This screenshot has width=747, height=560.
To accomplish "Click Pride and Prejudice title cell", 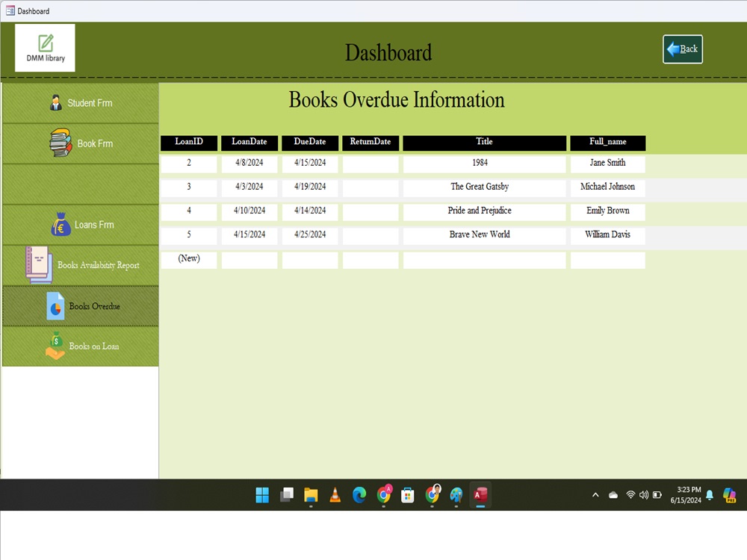I will (x=485, y=211).
